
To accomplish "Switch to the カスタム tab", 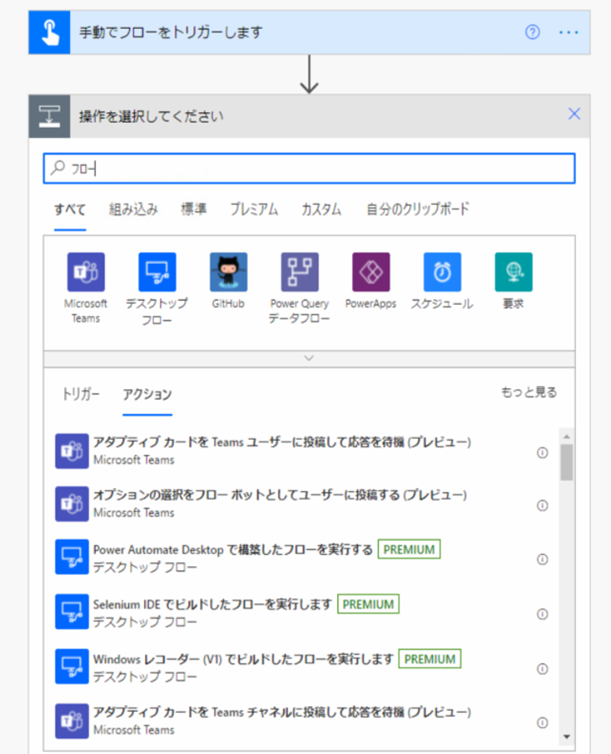I will click(x=321, y=209).
